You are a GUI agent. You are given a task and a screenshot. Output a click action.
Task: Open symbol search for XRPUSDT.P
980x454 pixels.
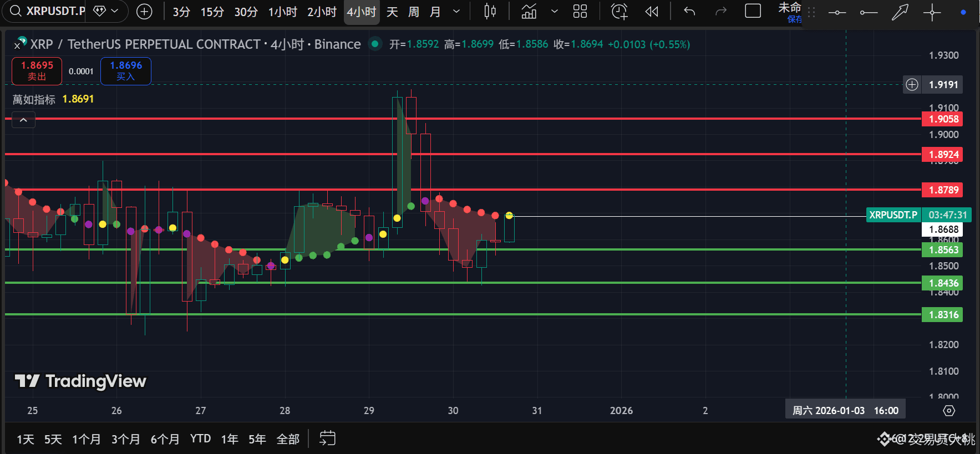tap(47, 11)
